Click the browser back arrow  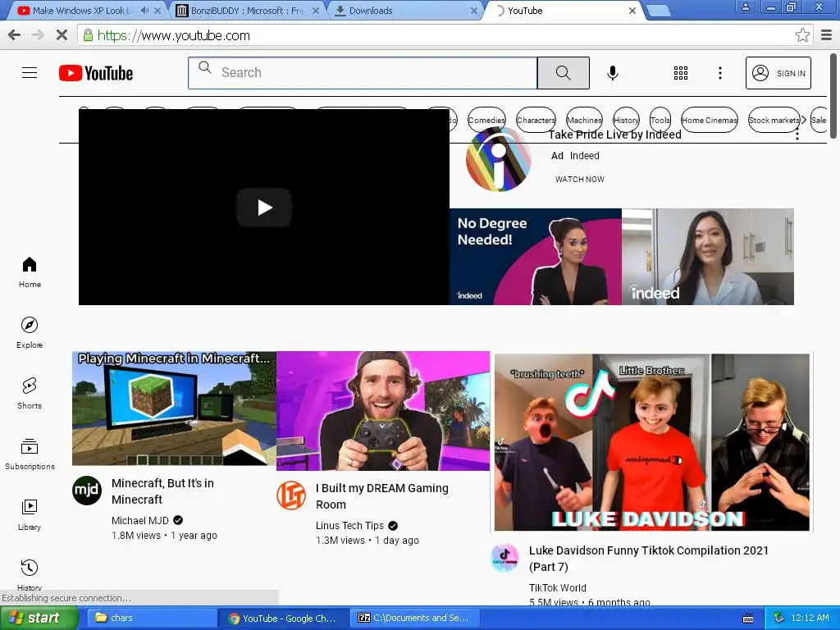point(15,35)
